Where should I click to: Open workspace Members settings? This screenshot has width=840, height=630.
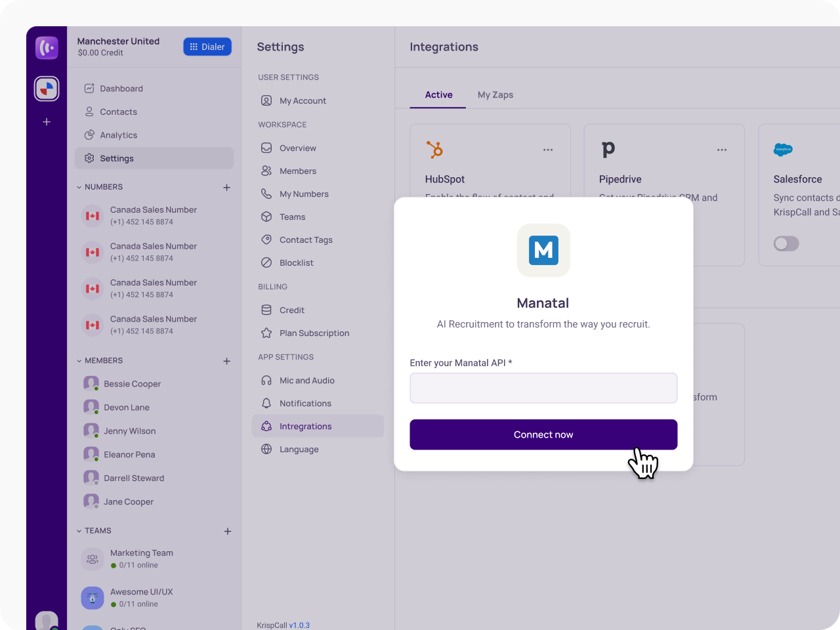(x=318, y=171)
